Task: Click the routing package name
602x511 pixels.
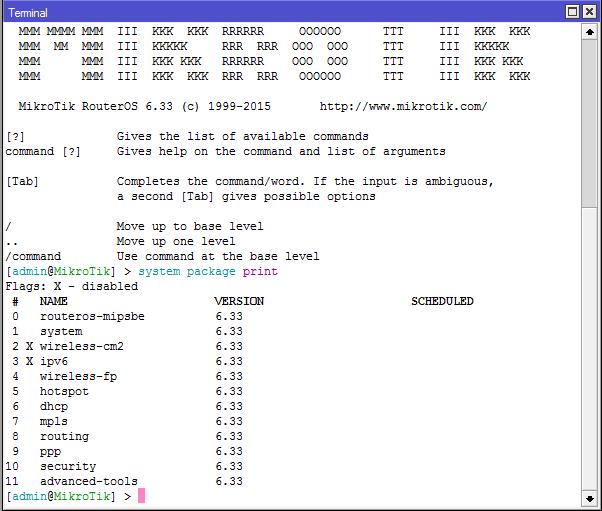Action: pos(64,437)
